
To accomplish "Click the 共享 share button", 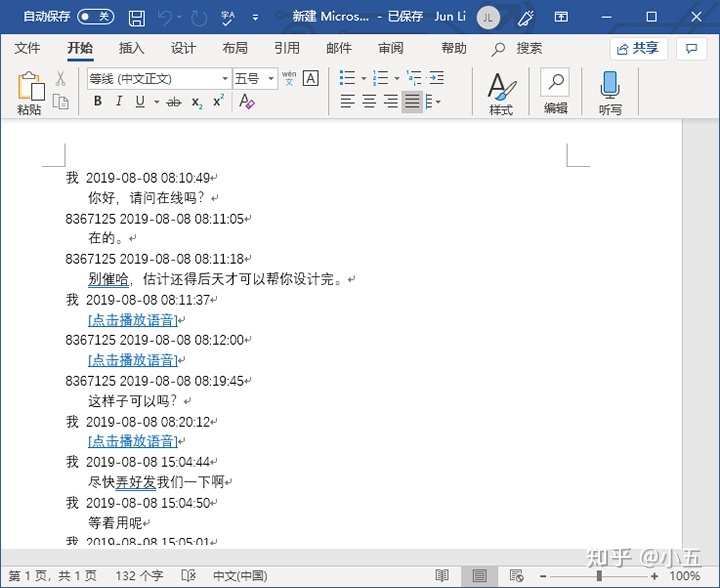I will click(637, 48).
